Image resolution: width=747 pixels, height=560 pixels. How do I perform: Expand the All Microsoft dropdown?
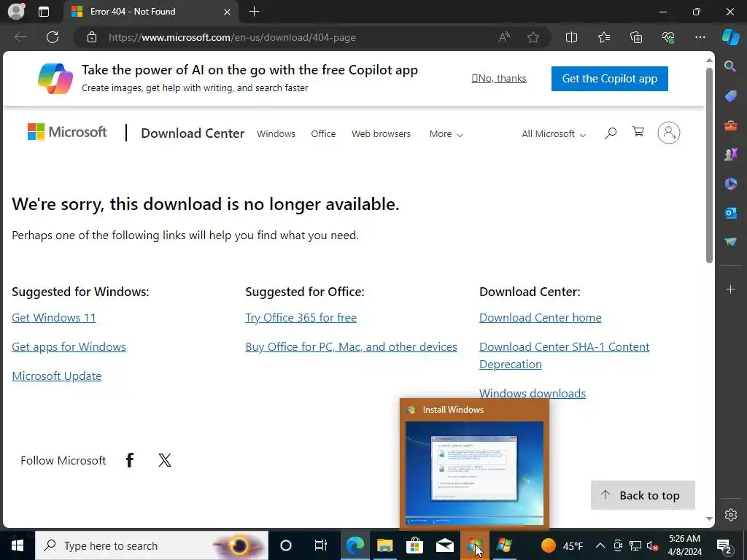(x=554, y=134)
